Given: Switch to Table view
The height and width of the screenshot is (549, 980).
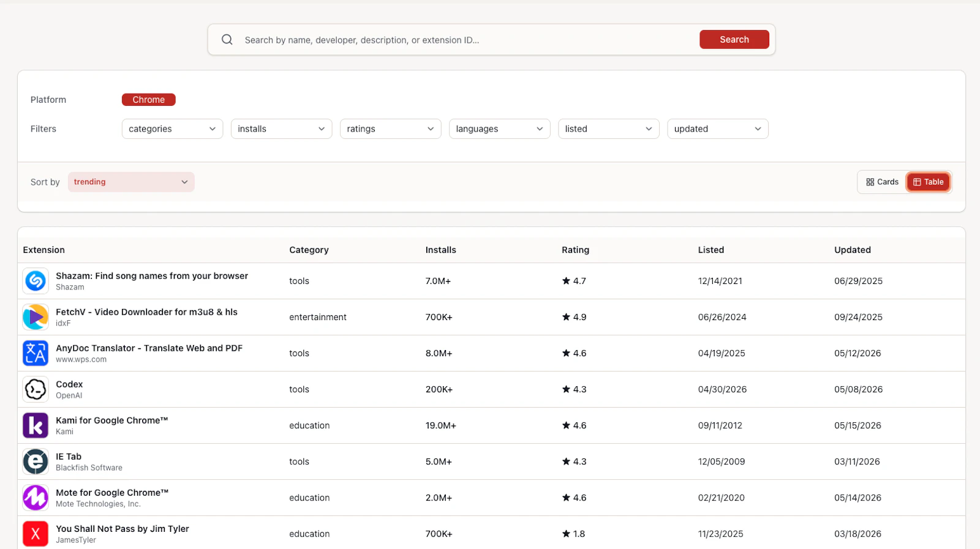Looking at the screenshot, I should 929,182.
